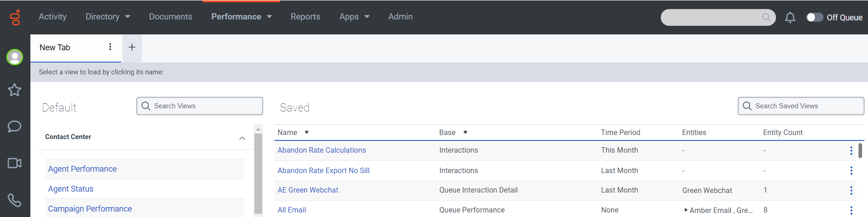This screenshot has height=217, width=868.
Task: Toggle the Off Queue switch
Action: 814,17
